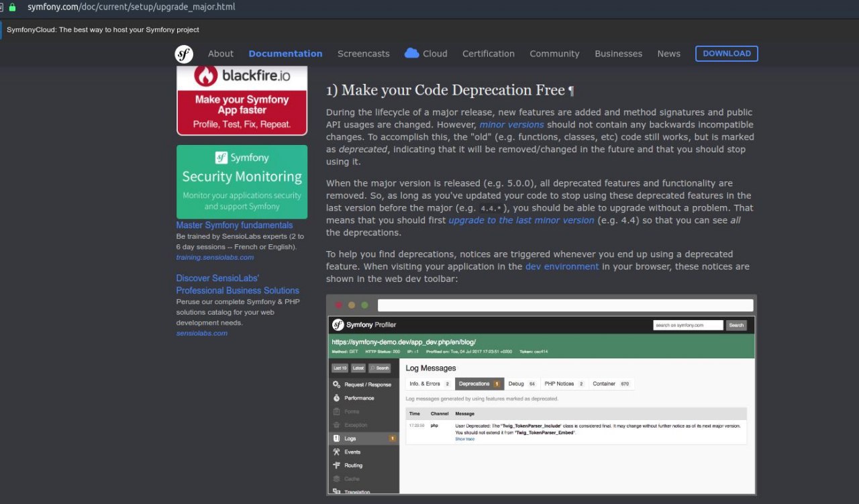
Task: Click the search field in profiler screenshot
Action: click(688, 325)
